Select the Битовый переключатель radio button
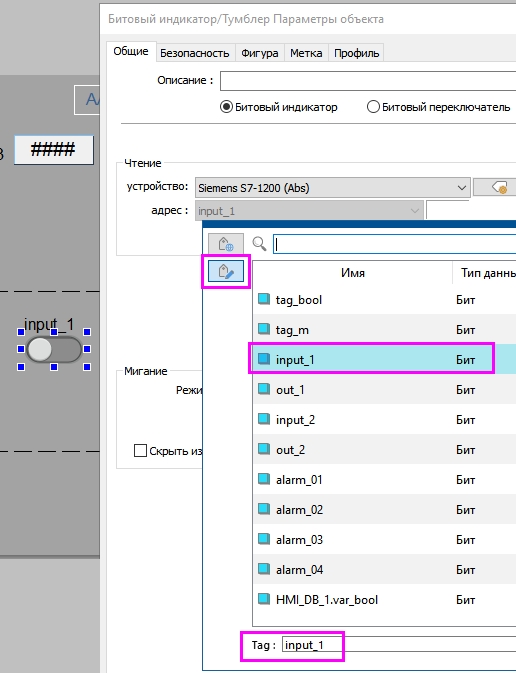The height and width of the screenshot is (673, 516). point(373,106)
